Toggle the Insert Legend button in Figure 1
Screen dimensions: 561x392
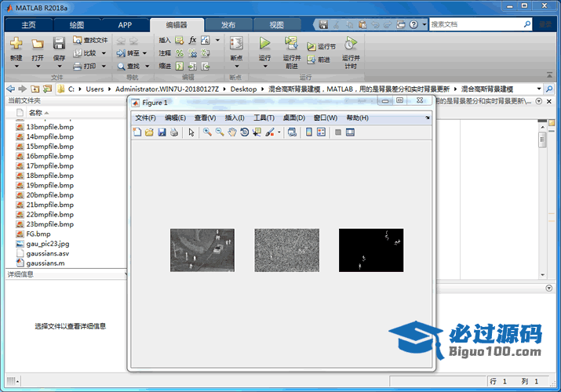click(x=322, y=132)
